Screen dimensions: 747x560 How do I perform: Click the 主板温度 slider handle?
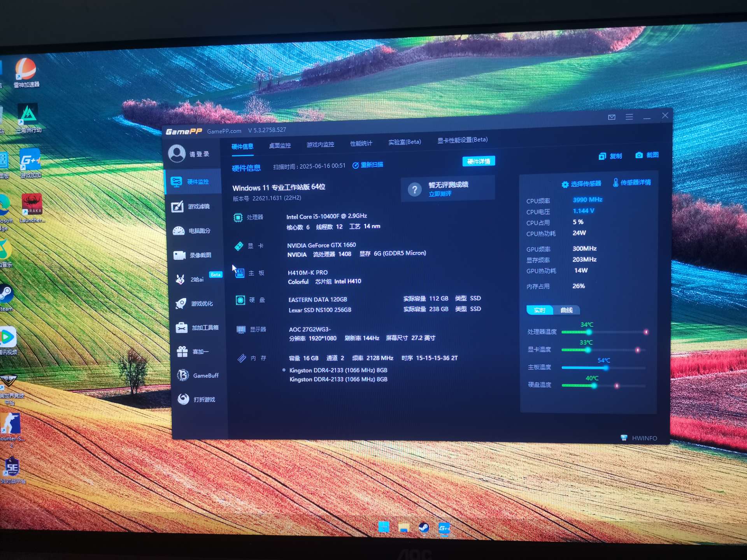(606, 368)
